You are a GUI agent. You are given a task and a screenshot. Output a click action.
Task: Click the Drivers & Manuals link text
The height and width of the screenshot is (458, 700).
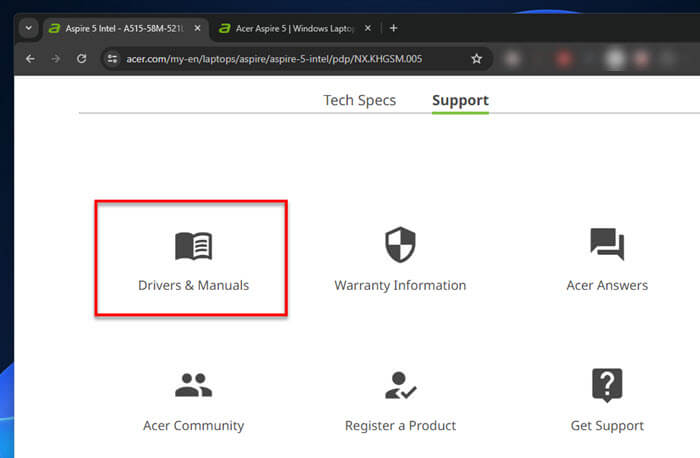click(193, 285)
